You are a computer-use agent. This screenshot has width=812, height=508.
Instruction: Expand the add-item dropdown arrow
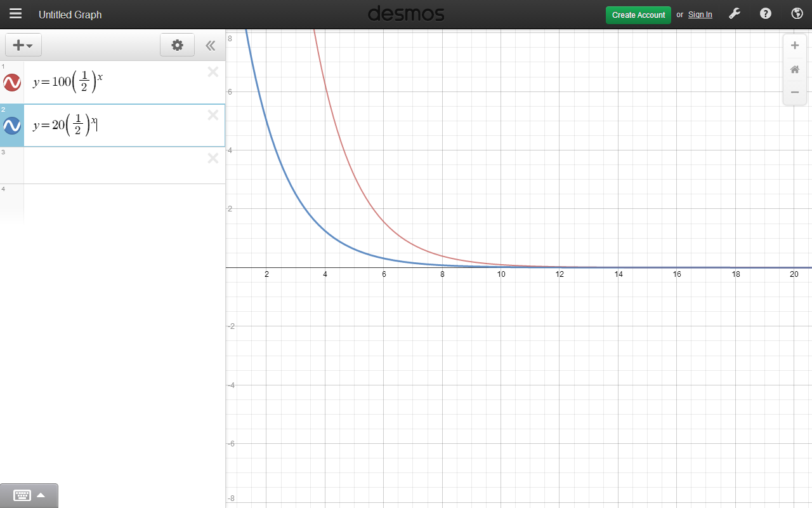tap(30, 45)
